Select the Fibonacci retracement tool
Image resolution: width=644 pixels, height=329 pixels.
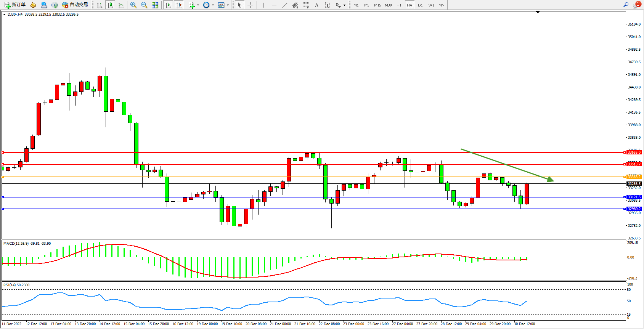point(306,5)
